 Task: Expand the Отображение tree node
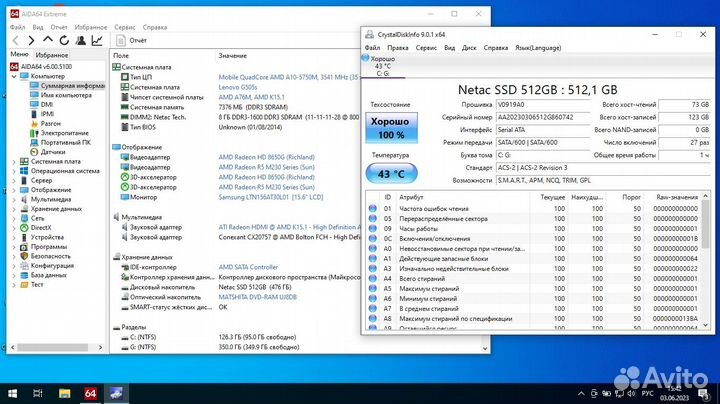(x=14, y=190)
